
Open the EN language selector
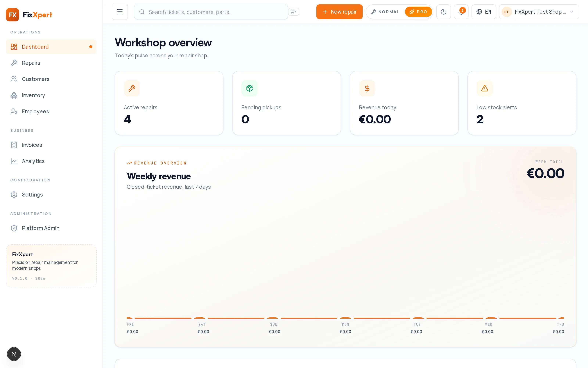pos(484,12)
